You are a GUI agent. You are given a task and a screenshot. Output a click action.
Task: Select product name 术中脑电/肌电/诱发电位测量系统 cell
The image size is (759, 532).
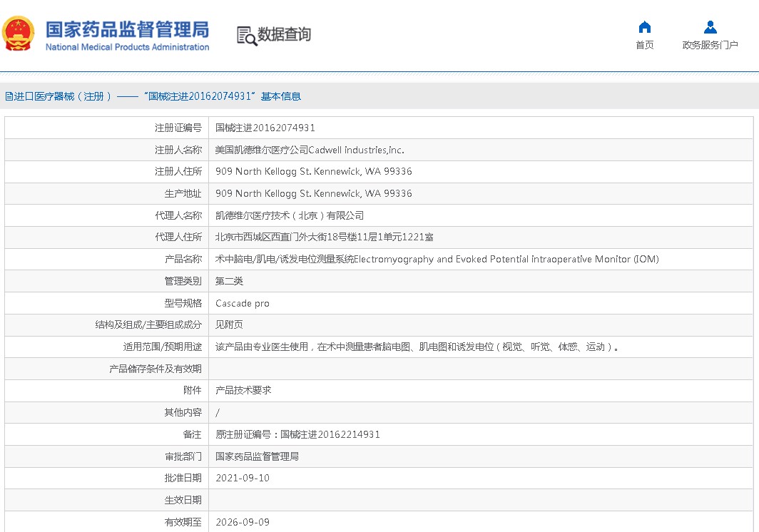click(437, 259)
